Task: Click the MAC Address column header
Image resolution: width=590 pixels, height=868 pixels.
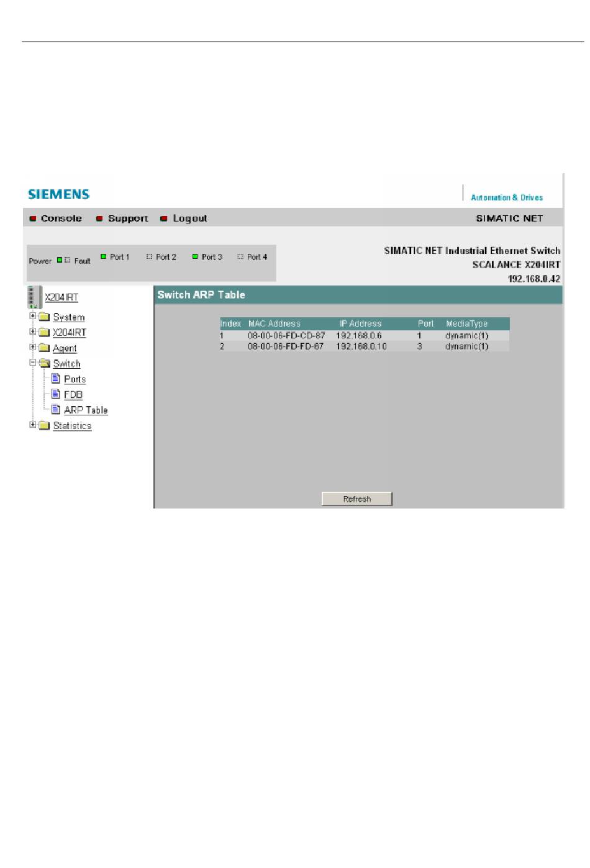Action: [274, 323]
